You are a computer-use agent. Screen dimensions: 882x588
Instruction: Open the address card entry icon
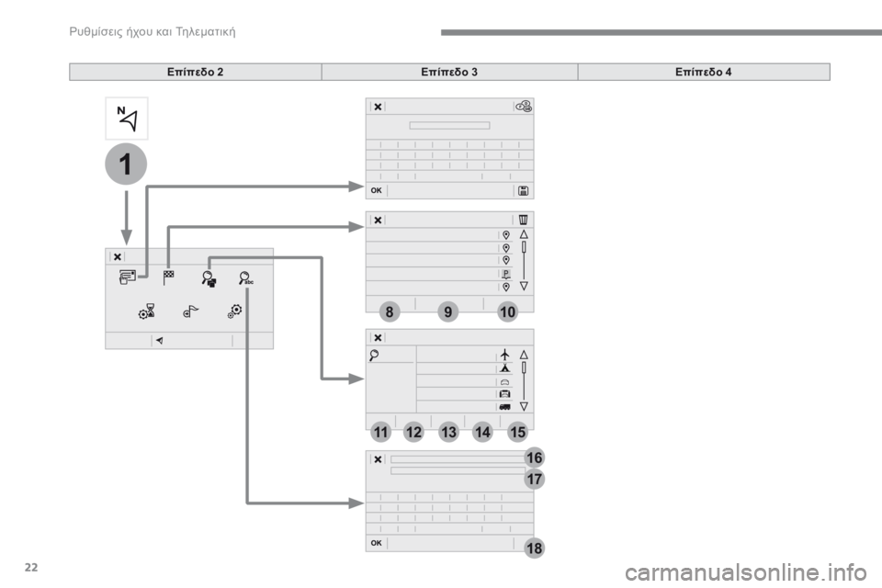(x=127, y=277)
